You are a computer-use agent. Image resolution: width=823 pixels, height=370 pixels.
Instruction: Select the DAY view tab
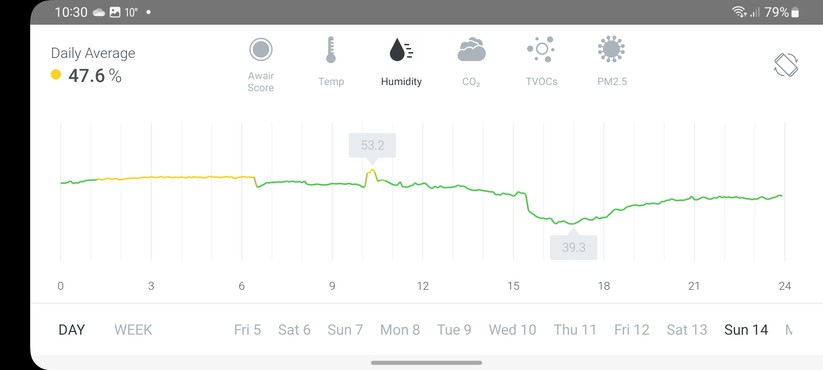(71, 330)
